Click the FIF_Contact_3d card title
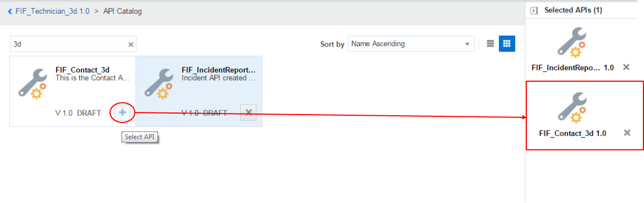This screenshot has height=203, width=644. (82, 70)
